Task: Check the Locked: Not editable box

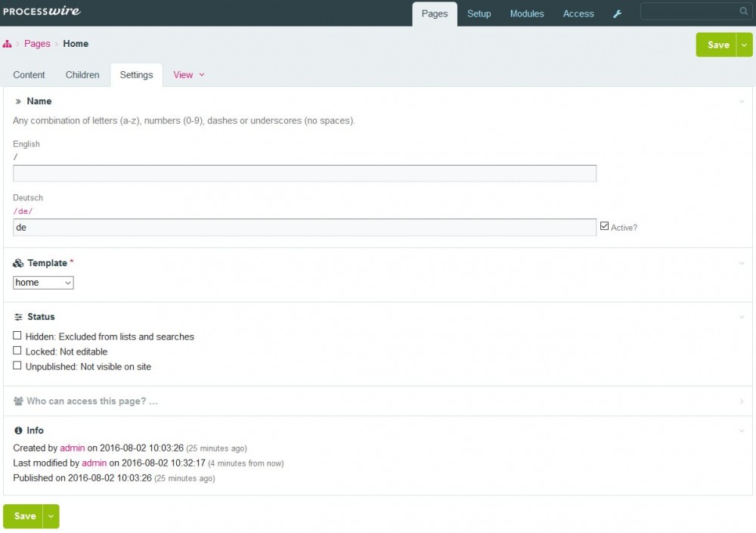Action: pos(17,351)
